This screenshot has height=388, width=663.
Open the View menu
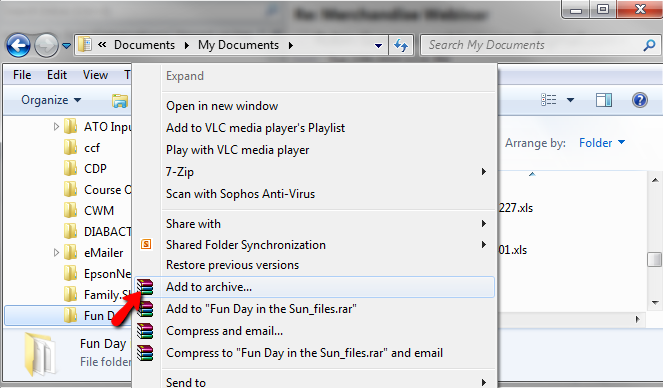(95, 75)
